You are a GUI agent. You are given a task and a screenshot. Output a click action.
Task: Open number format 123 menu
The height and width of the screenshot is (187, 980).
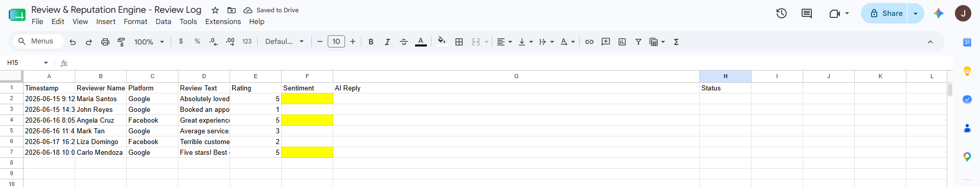tap(247, 41)
